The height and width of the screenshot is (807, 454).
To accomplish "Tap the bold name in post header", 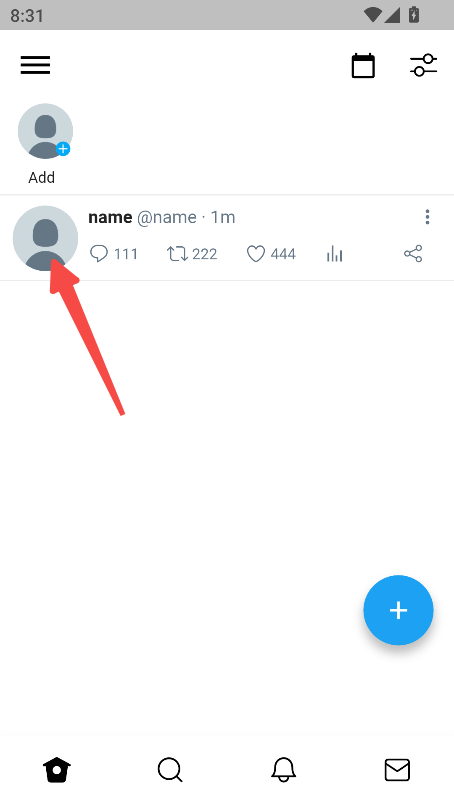I will click(x=110, y=217).
